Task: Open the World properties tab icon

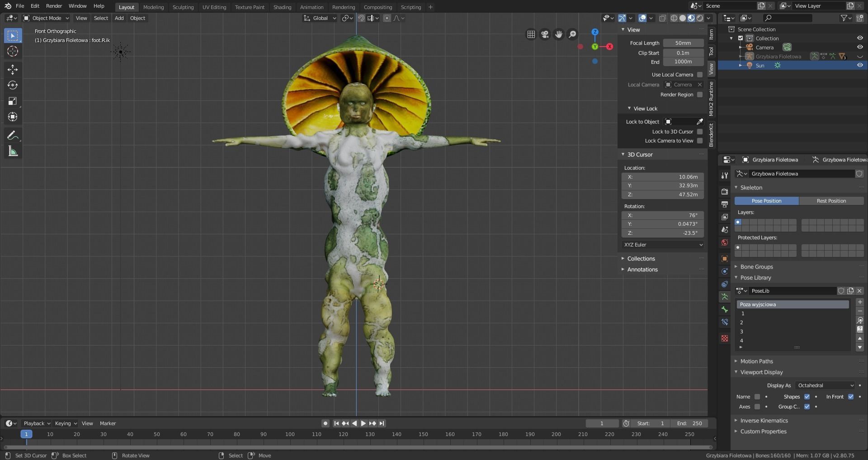Action: click(x=725, y=242)
